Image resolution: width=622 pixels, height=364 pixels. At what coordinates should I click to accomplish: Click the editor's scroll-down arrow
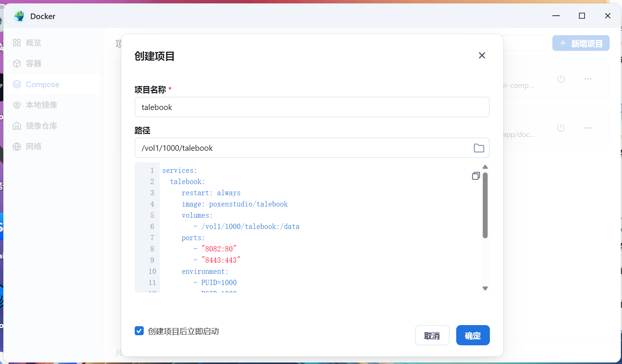pos(485,288)
